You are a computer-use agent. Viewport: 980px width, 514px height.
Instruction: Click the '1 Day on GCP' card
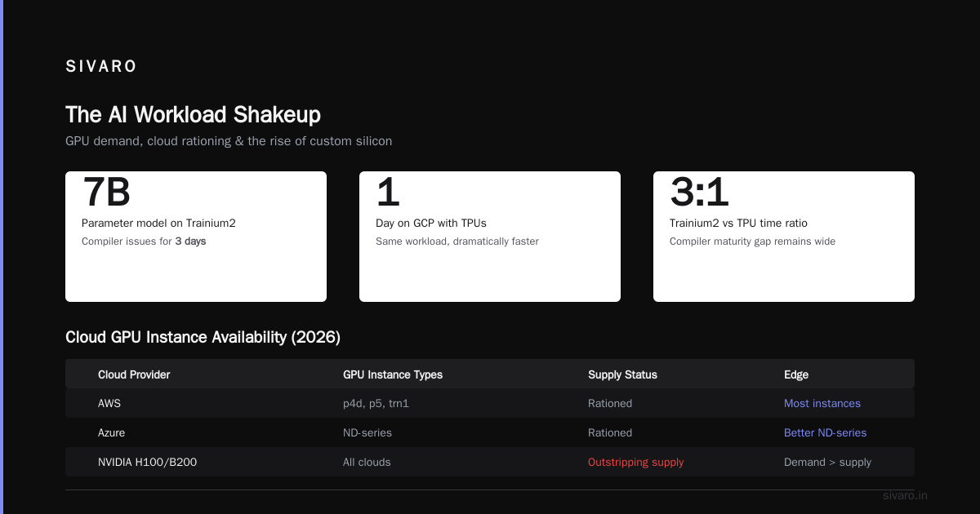(490, 237)
